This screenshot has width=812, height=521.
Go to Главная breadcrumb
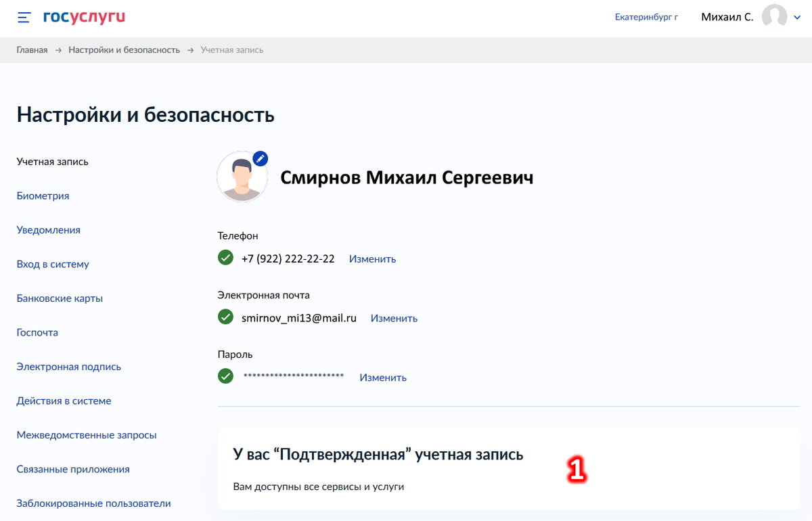(32, 50)
